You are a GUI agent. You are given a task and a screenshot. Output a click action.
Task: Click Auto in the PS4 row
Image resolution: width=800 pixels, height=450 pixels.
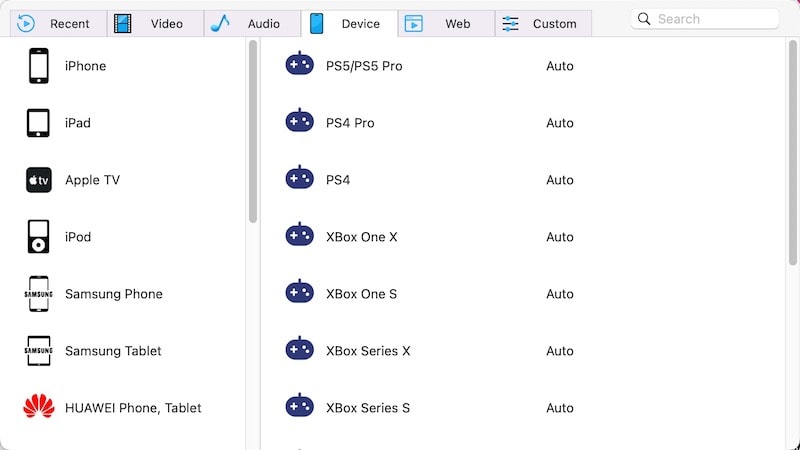[560, 180]
